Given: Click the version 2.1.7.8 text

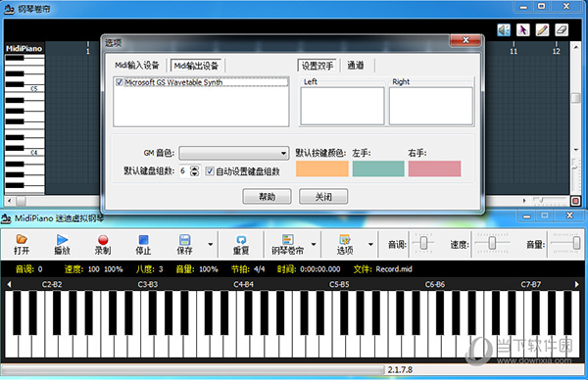Looking at the screenshot, I should tap(400, 369).
